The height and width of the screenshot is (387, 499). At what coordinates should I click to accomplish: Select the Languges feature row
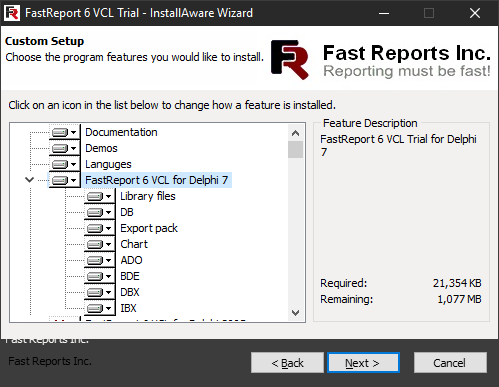108,164
